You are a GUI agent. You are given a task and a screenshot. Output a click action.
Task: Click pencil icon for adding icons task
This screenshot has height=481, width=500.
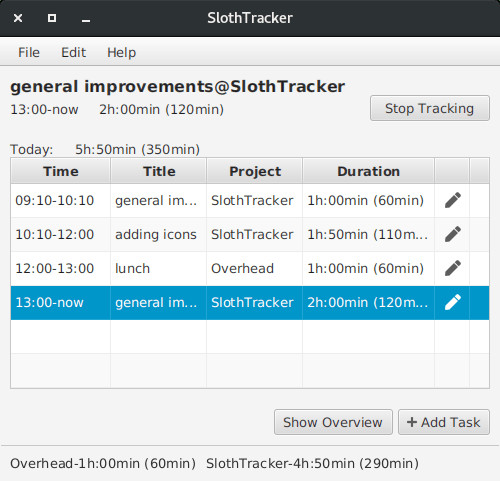[453, 234]
